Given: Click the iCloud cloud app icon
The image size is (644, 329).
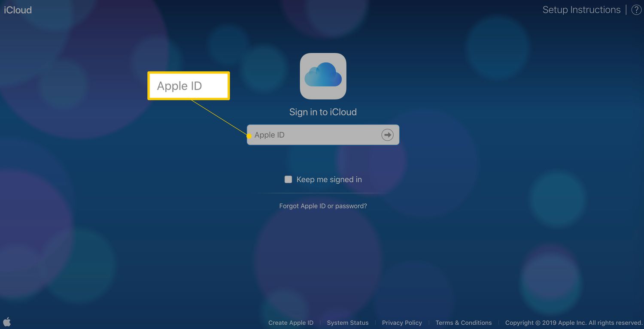Looking at the screenshot, I should [323, 76].
